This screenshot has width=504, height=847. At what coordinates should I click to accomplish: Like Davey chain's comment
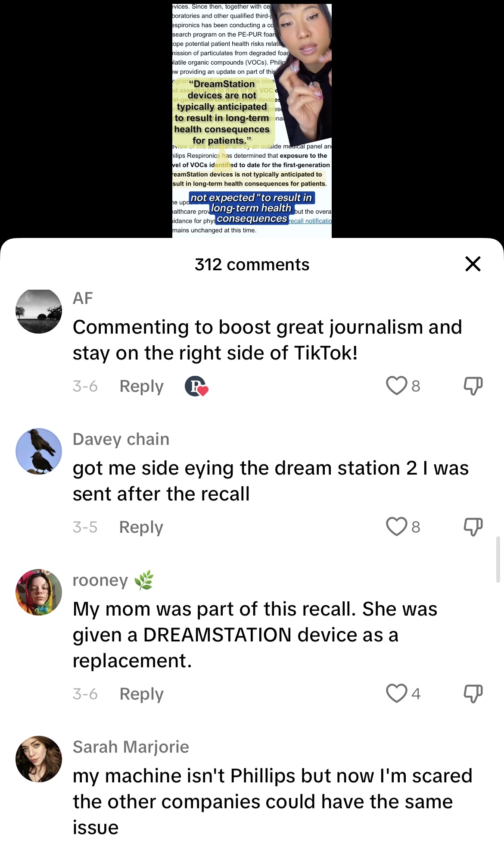click(x=396, y=527)
